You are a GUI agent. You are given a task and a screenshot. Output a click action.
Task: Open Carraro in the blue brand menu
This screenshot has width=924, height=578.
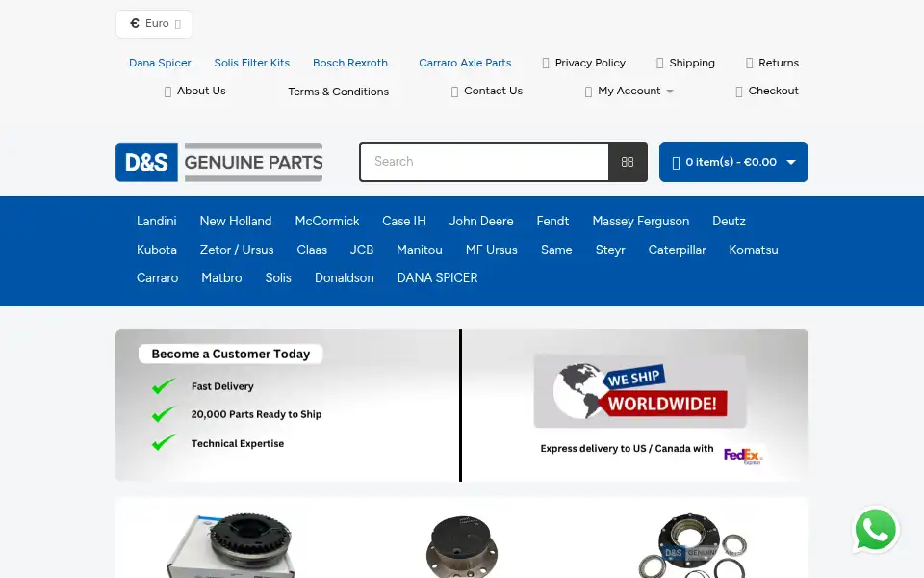[157, 277]
